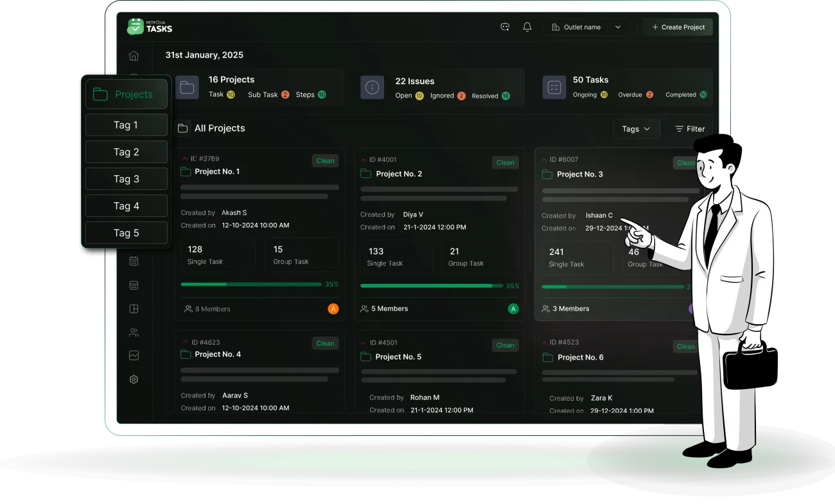Check notifications via the bell icon
Image resolution: width=835 pixels, height=504 pixels.
[527, 26]
